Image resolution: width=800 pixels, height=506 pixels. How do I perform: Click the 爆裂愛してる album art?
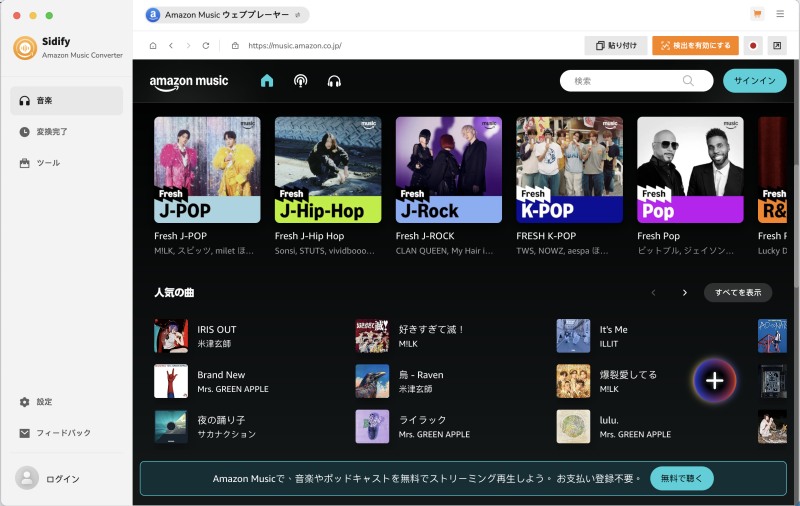(573, 381)
